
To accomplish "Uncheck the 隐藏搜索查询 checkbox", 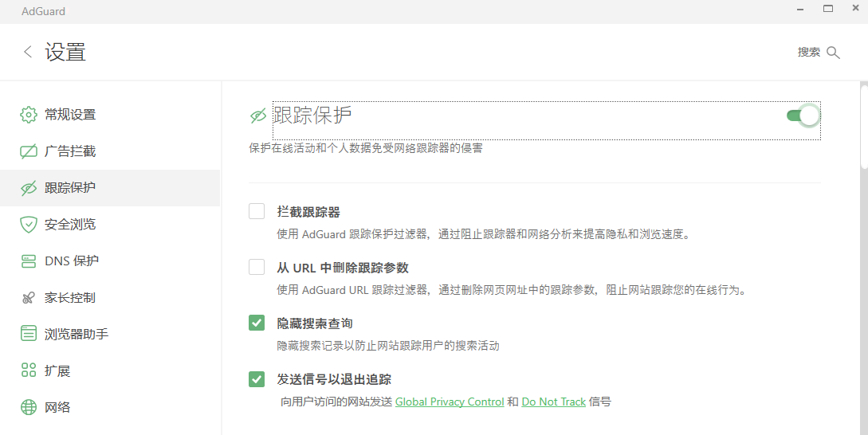I will tap(257, 323).
